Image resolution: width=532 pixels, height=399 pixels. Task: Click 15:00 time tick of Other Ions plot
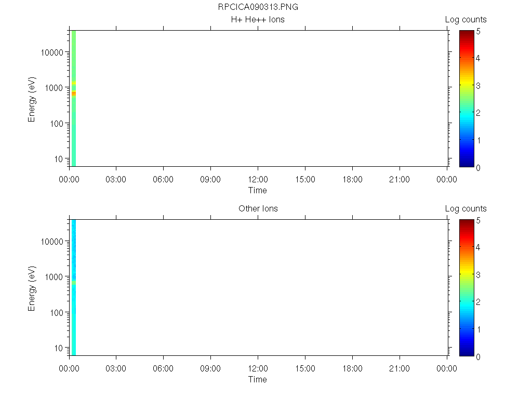click(305, 368)
